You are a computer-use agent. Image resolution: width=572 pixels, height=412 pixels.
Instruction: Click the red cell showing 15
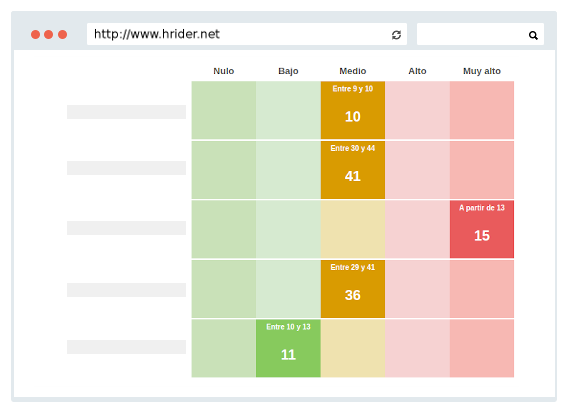tap(482, 230)
